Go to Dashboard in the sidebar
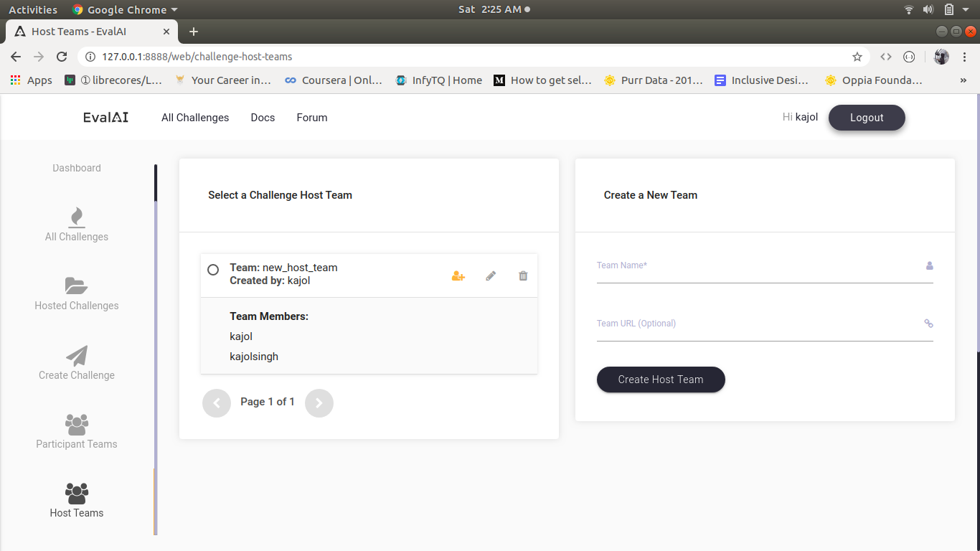The width and height of the screenshot is (980, 551). (77, 168)
